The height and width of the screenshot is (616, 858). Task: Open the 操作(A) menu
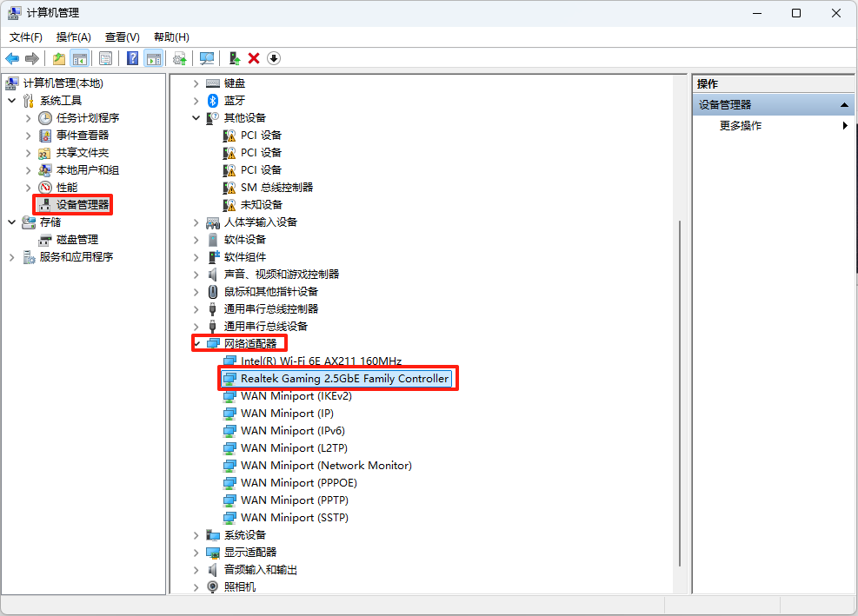73,37
